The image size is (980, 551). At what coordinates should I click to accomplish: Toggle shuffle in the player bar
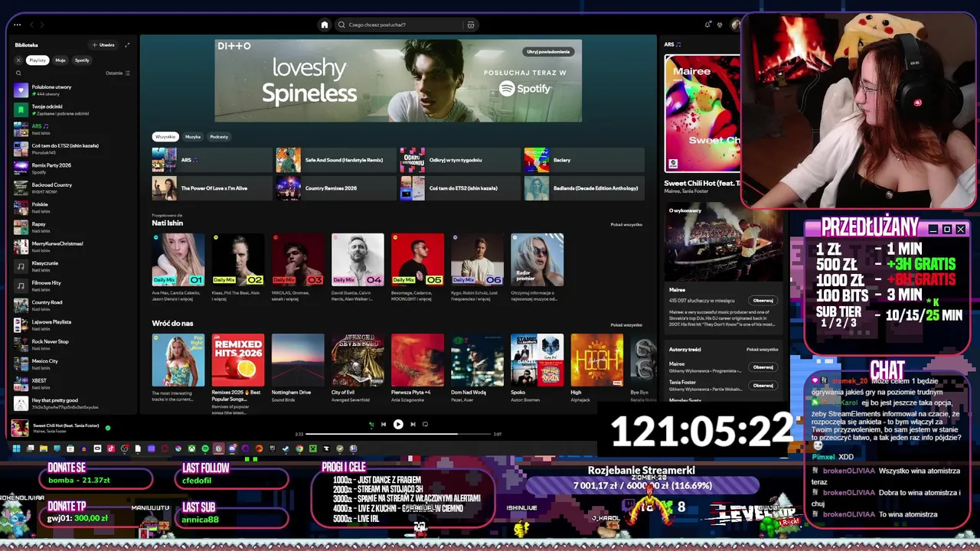371,424
